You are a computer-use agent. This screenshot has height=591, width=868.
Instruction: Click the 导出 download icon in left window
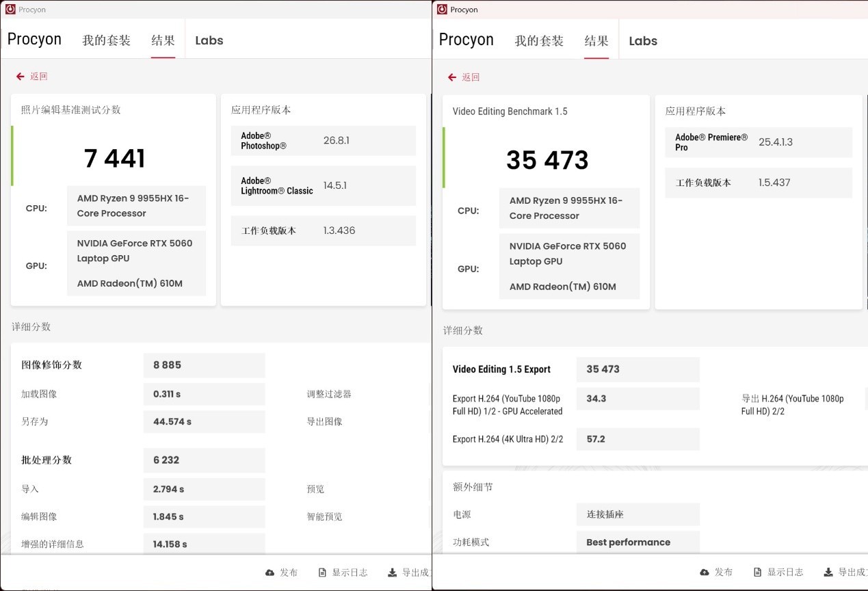pyautogui.click(x=392, y=573)
